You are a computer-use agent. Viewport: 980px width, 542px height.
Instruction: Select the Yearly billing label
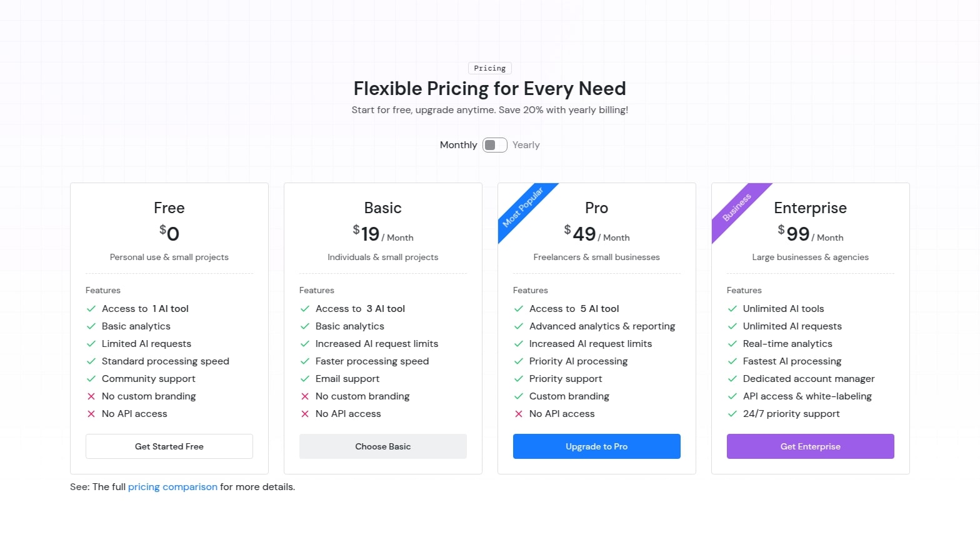coord(526,145)
